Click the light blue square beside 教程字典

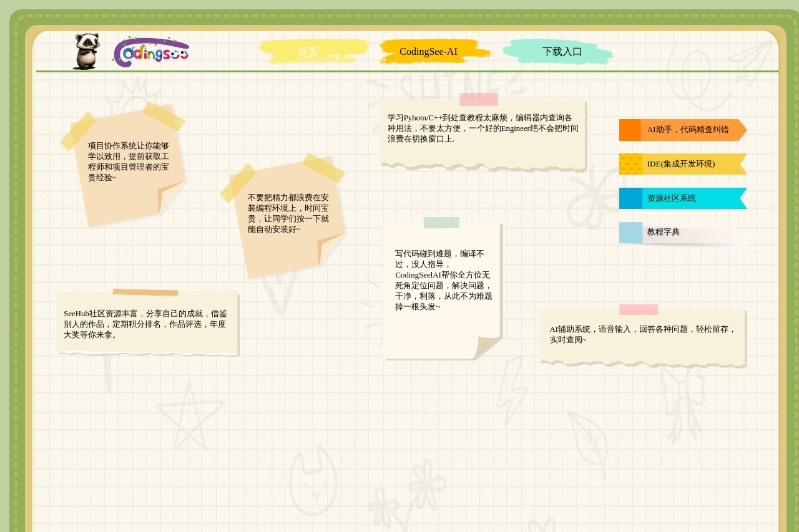[630, 233]
